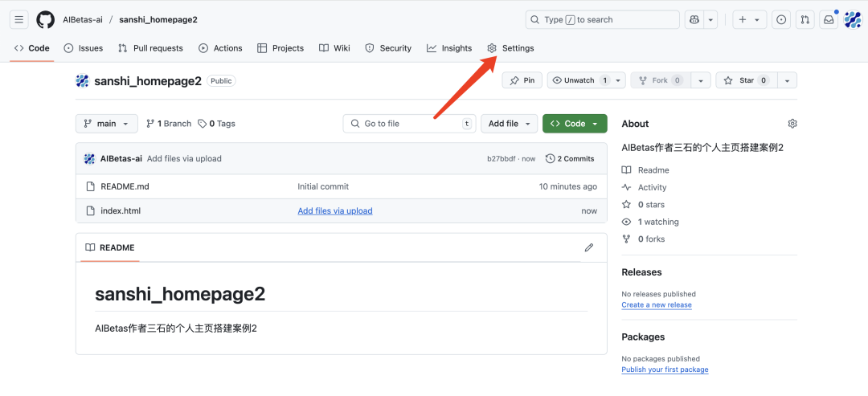Click AIBetas-ai author name in commit row
This screenshot has width=868, height=396.
pyautogui.click(x=121, y=159)
